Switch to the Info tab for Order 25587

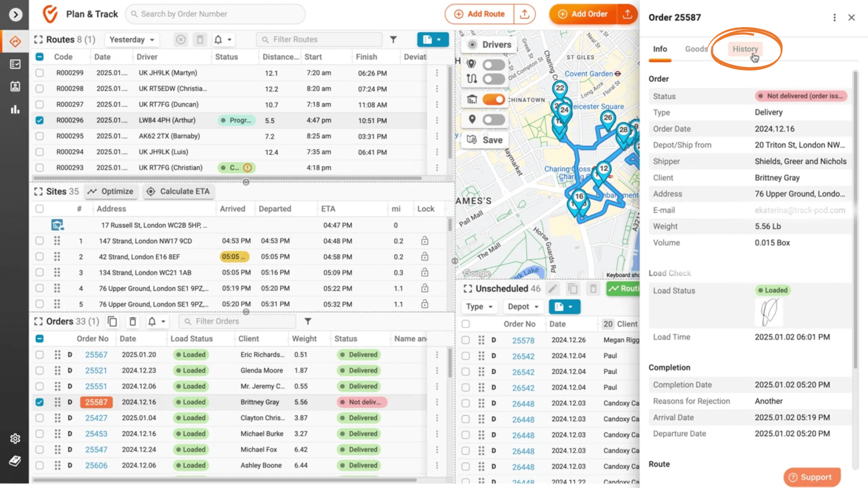pos(660,49)
